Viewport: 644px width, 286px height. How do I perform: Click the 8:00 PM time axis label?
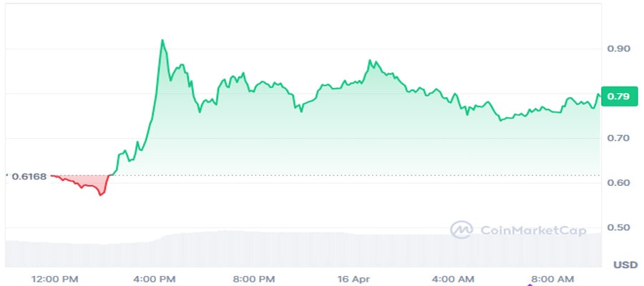[254, 278]
